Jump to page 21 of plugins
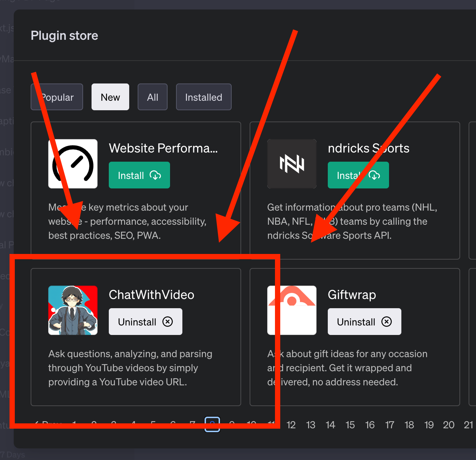The image size is (476, 460). (x=468, y=425)
